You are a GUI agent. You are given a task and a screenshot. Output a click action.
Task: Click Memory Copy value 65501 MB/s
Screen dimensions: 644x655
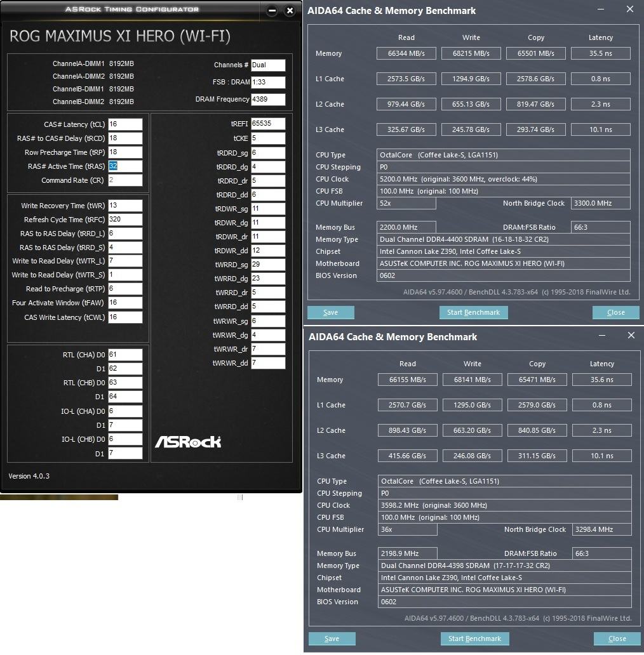[x=536, y=53]
